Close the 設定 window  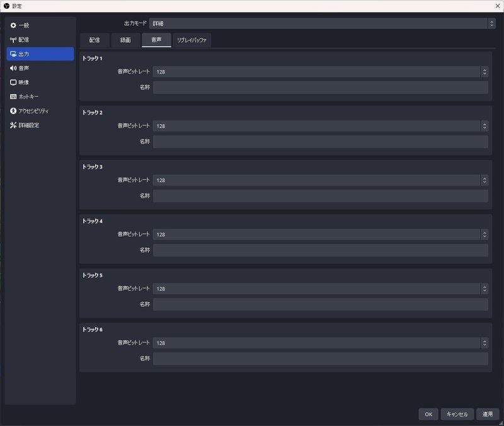[497, 6]
